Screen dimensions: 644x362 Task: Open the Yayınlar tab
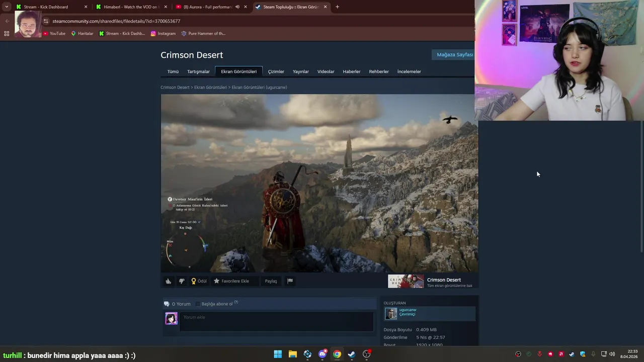pos(301,71)
